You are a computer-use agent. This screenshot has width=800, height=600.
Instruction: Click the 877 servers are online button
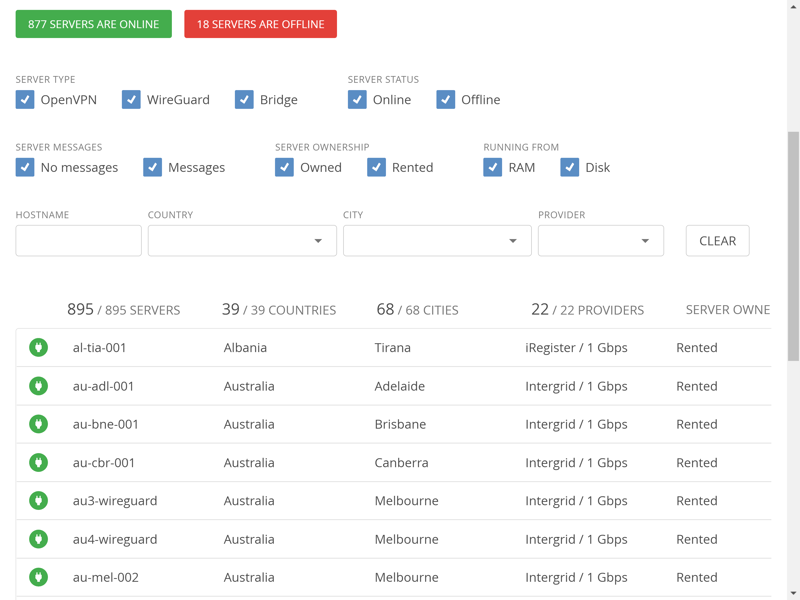(93, 24)
